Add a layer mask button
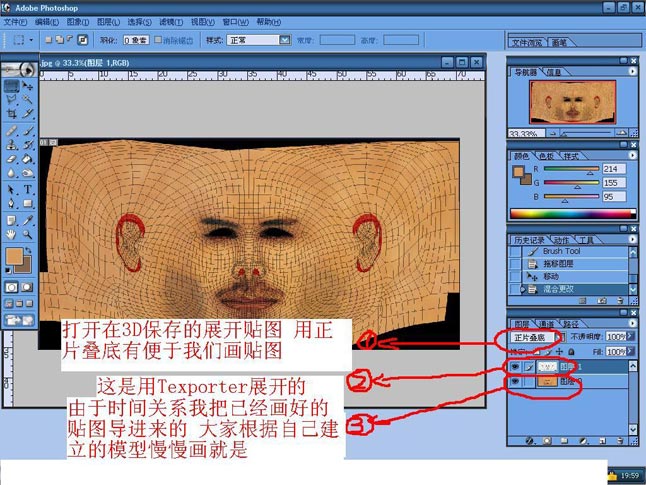Image resolution: width=646 pixels, height=485 pixels. (x=547, y=441)
